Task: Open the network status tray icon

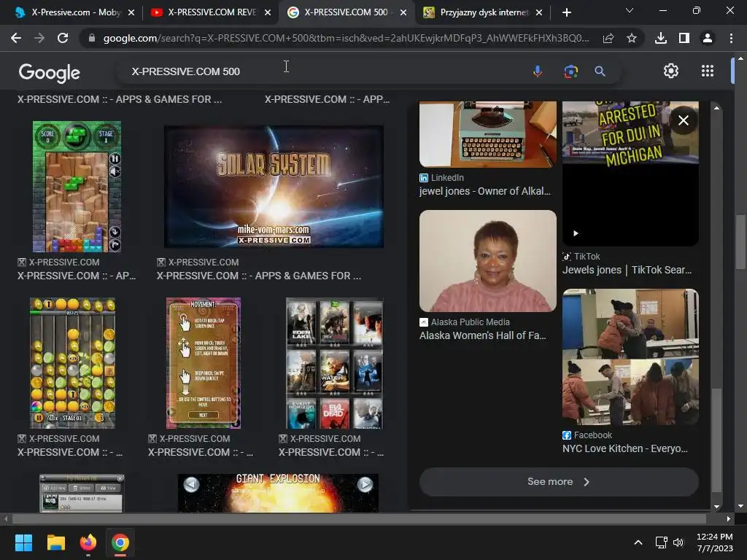Action: (661, 542)
